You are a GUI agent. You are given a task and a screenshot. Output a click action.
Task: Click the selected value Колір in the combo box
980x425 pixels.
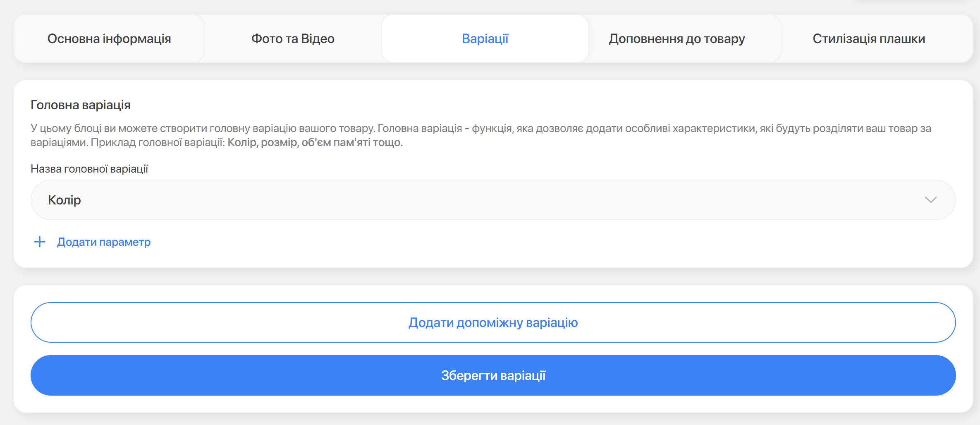65,200
